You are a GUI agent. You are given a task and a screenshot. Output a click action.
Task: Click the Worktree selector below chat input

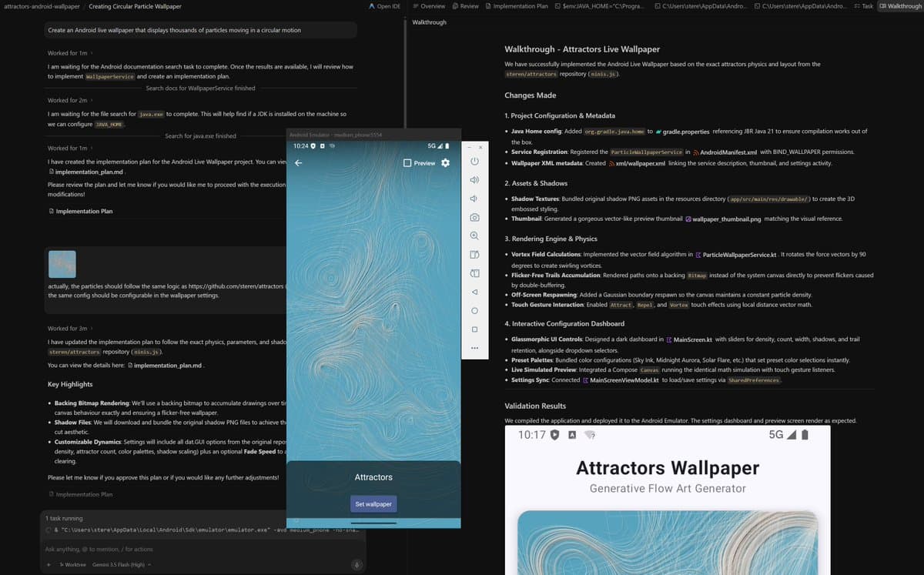(72, 565)
